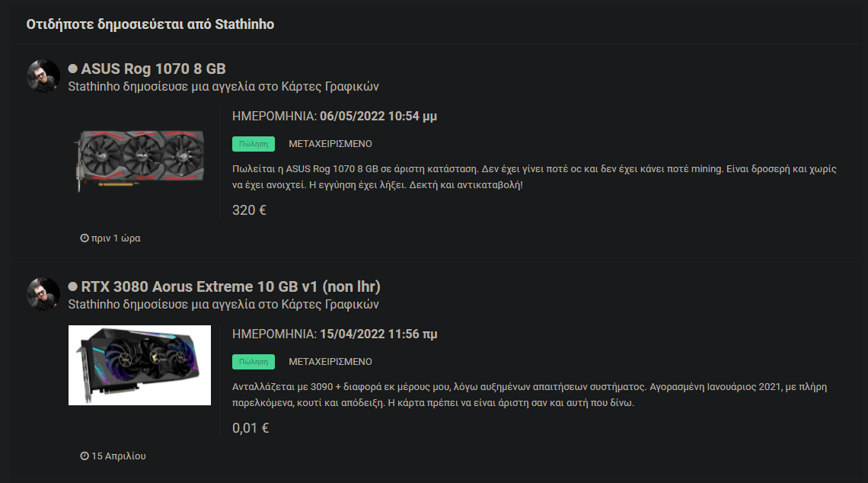This screenshot has height=483, width=868.
Task: Click the green Πώληση tag on the ASUS listing
Action: (x=254, y=143)
